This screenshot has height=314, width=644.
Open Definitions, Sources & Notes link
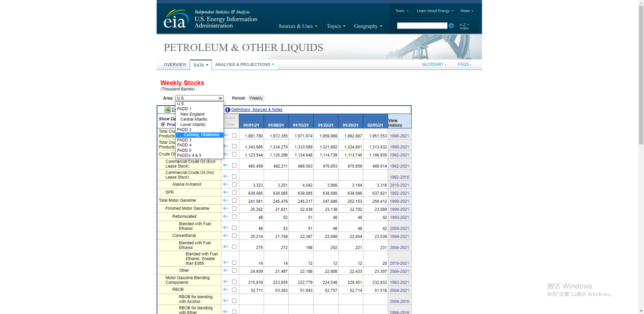(257, 110)
